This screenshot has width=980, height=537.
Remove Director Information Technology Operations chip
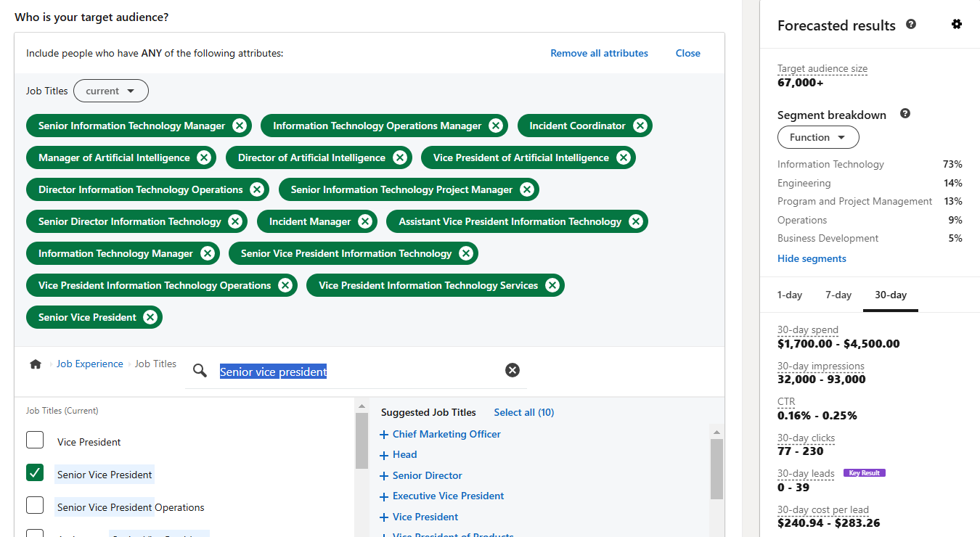pos(257,189)
